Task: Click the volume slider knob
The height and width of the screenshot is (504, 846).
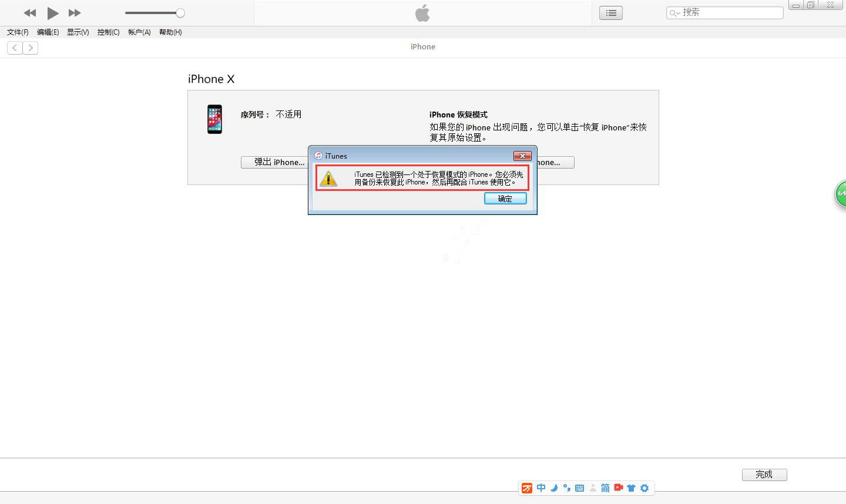Action: click(x=180, y=13)
